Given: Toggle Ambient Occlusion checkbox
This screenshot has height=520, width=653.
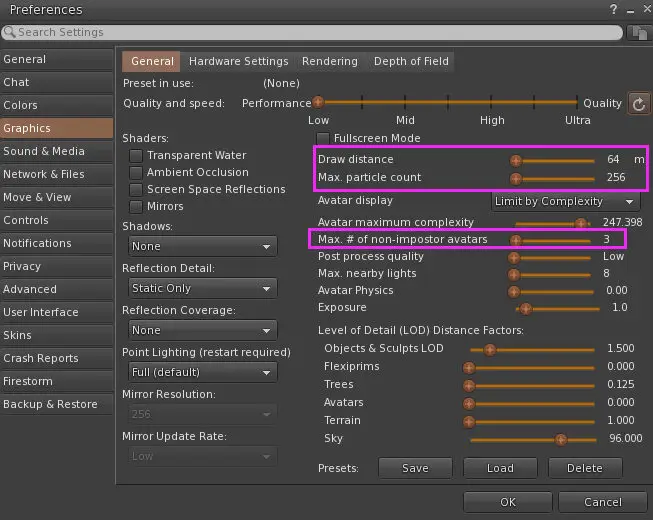Looking at the screenshot, I should (x=136, y=173).
